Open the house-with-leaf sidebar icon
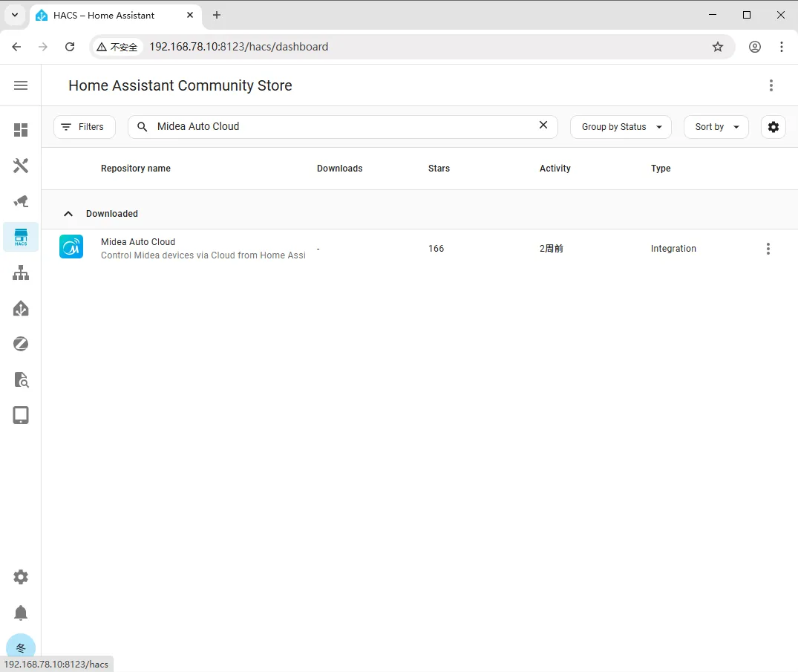798x672 pixels. (20, 308)
